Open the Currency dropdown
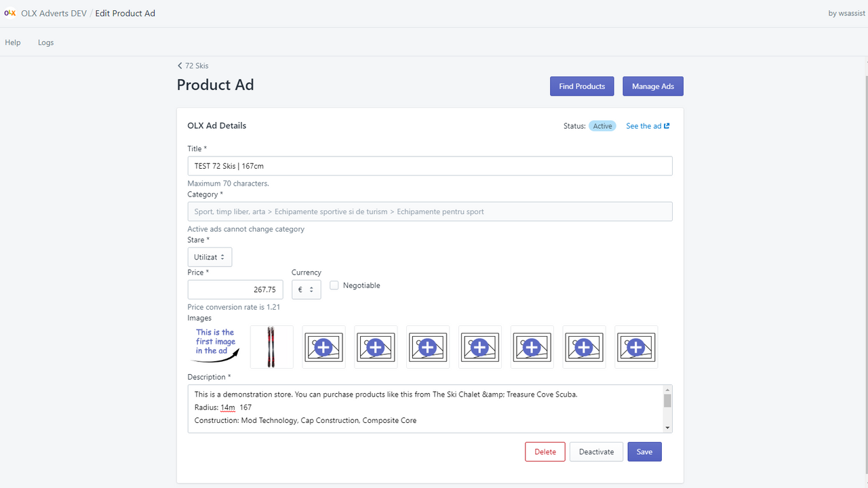 [306, 289]
